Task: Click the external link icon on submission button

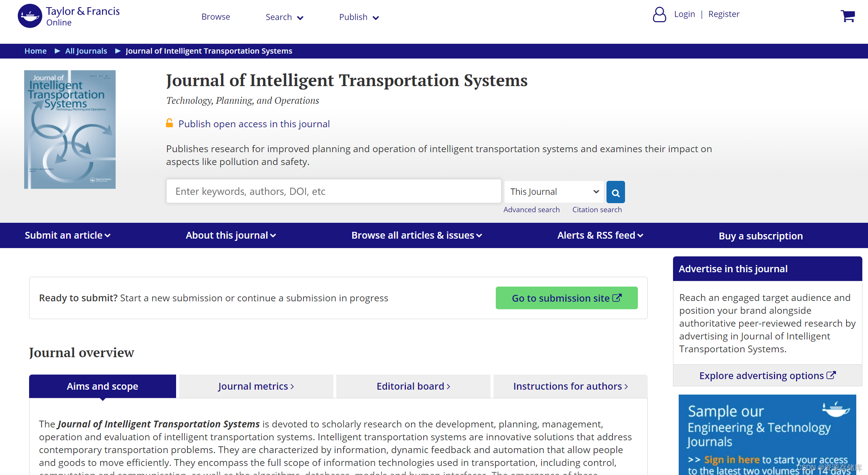Action: [617, 298]
